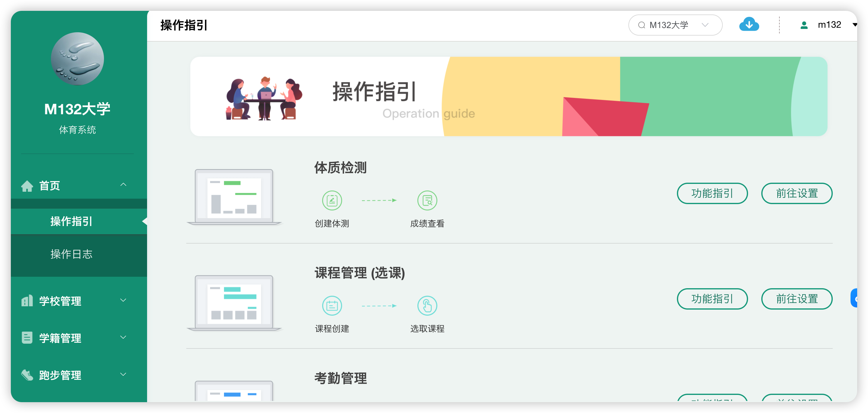The height and width of the screenshot is (413, 868).
Task: Click the 课程管理 (选课) heading
Action: click(x=360, y=273)
